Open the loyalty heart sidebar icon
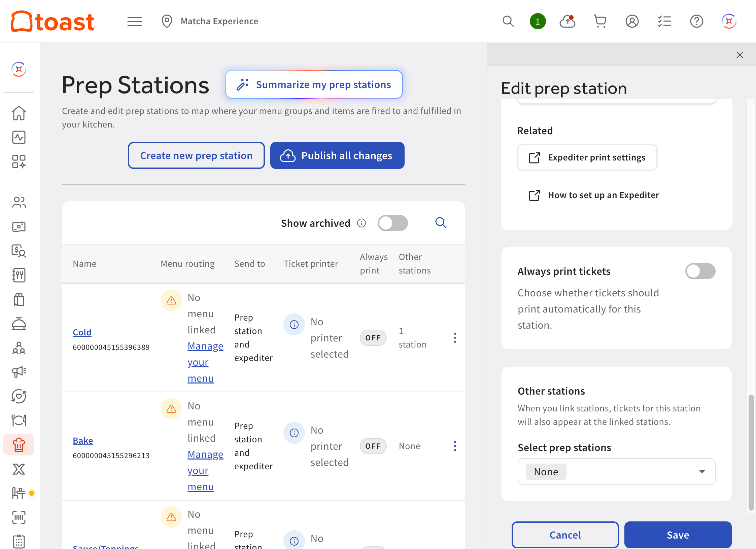The image size is (756, 549). (x=19, y=396)
